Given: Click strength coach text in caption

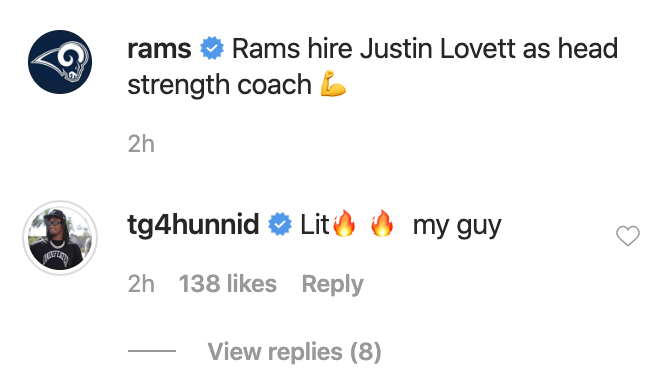Looking at the screenshot, I should [219, 86].
